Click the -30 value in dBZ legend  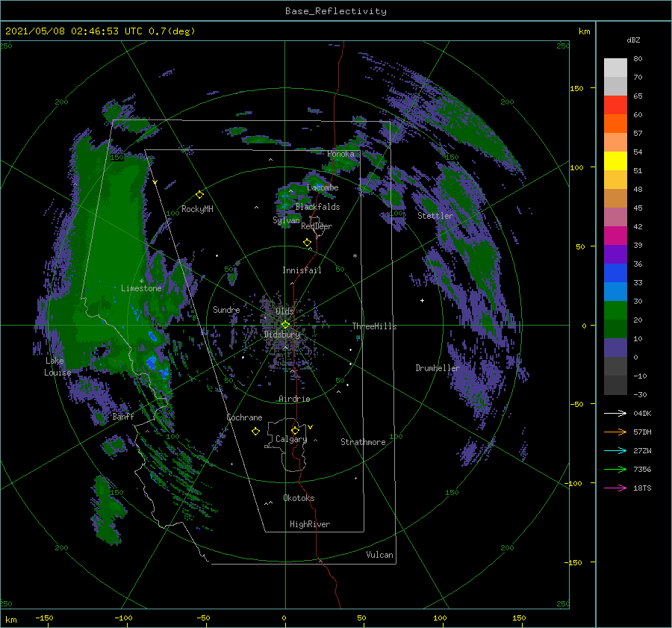pyautogui.click(x=640, y=394)
